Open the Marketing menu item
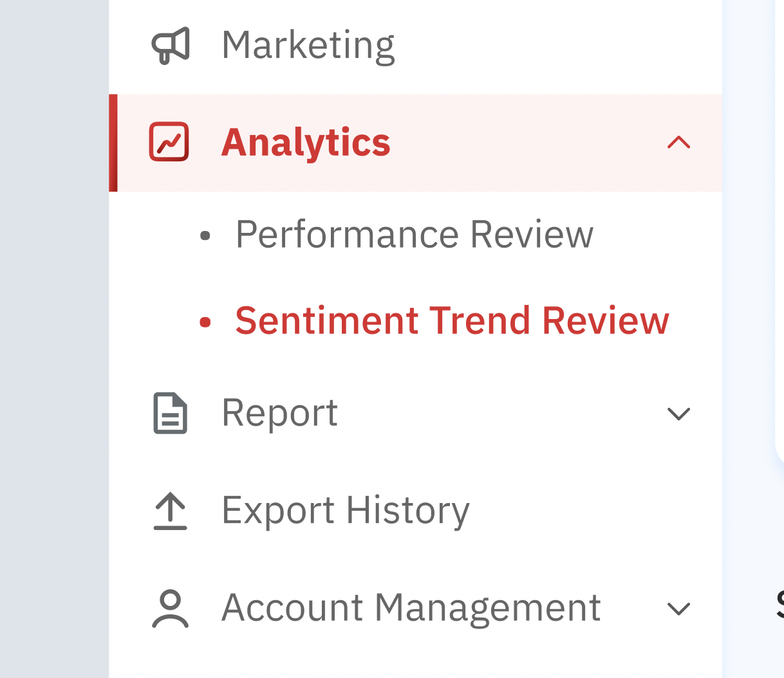The width and height of the screenshot is (784, 678). click(308, 45)
